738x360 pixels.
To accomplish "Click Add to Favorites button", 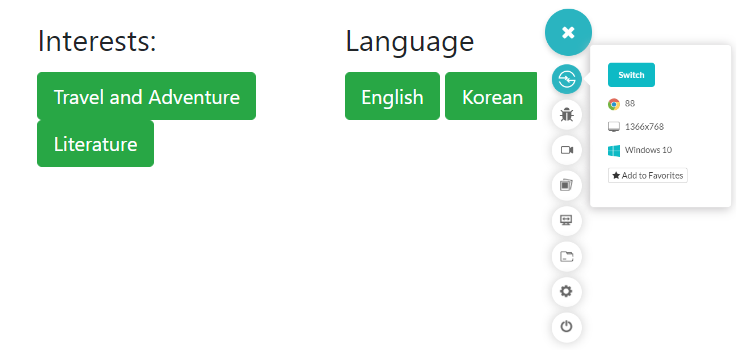I will (648, 176).
